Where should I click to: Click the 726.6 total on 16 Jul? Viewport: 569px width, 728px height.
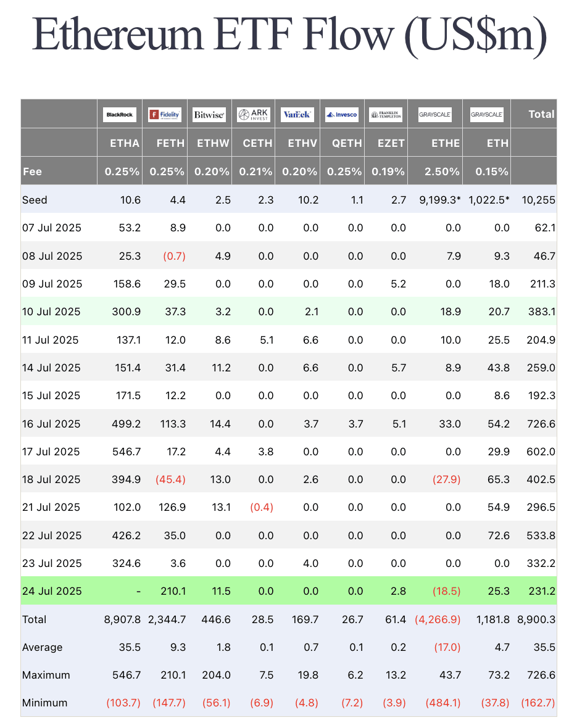click(x=541, y=424)
